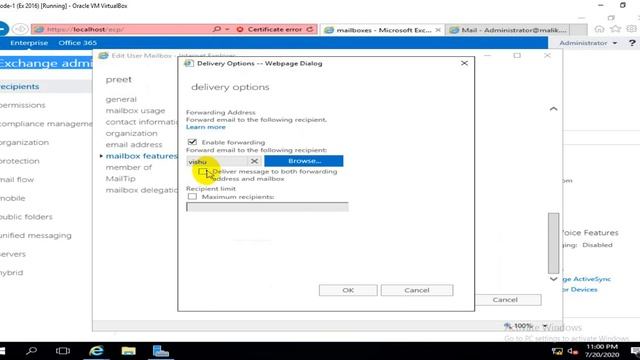Click the taskbar clock showing 11:00 PM
640x360 pixels.
click(602, 351)
